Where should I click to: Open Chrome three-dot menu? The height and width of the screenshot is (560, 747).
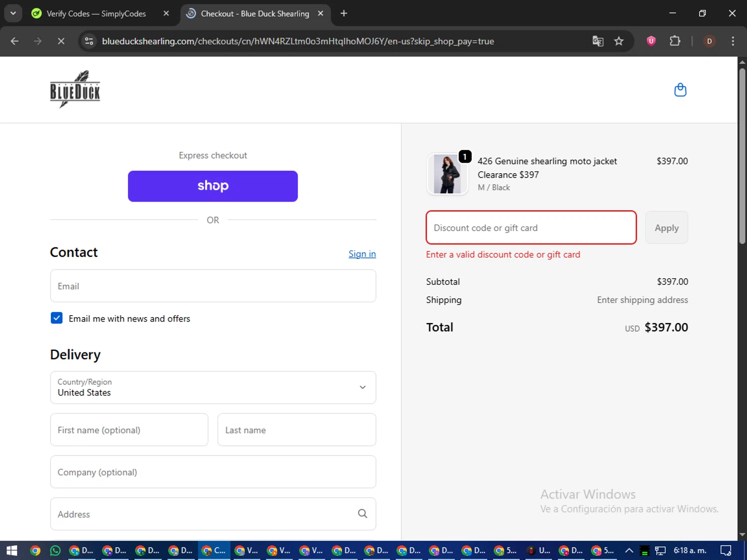point(733,41)
